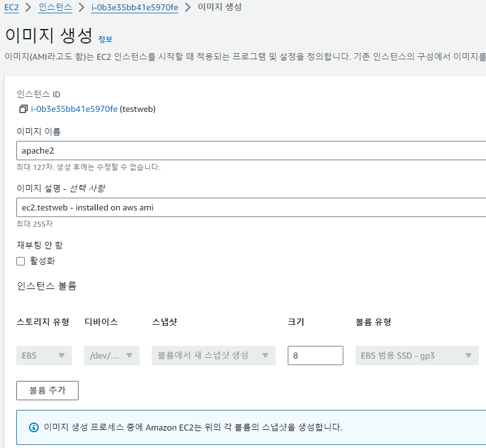Click the info icon in the snapshot notice

pyautogui.click(x=33, y=427)
